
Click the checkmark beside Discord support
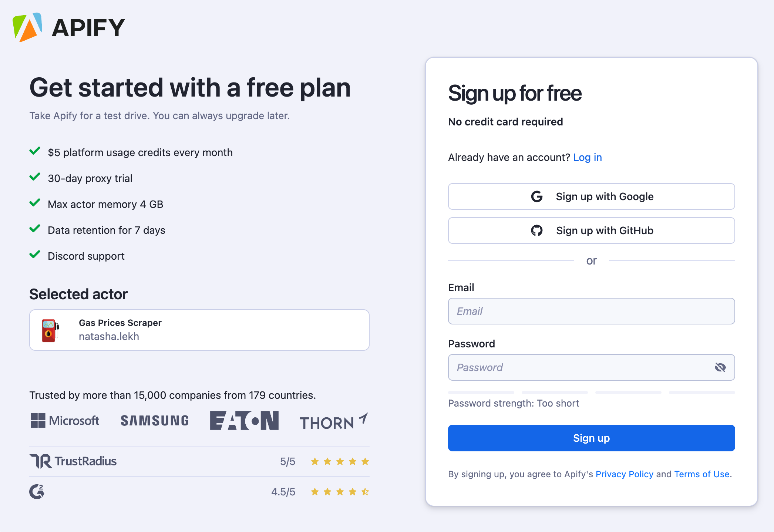point(35,255)
